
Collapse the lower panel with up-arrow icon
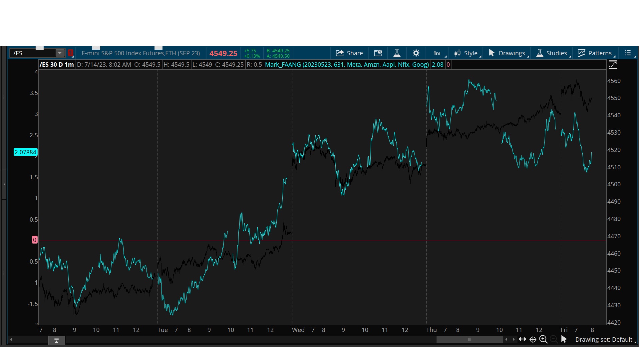click(x=56, y=340)
